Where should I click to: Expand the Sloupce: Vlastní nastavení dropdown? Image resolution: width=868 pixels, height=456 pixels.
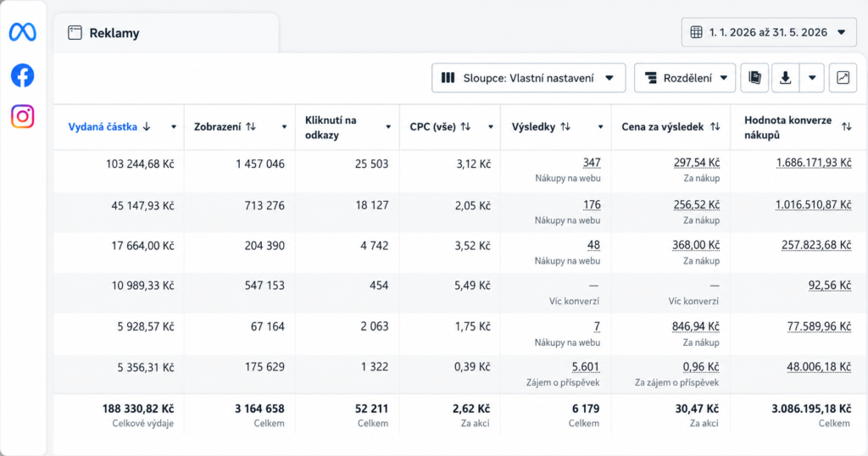(x=529, y=78)
